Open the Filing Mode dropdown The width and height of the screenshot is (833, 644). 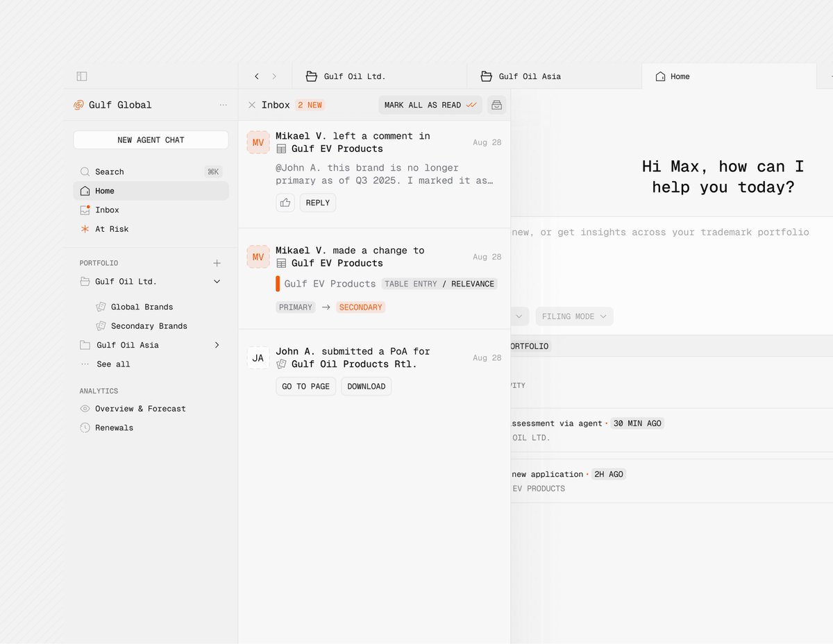click(574, 316)
